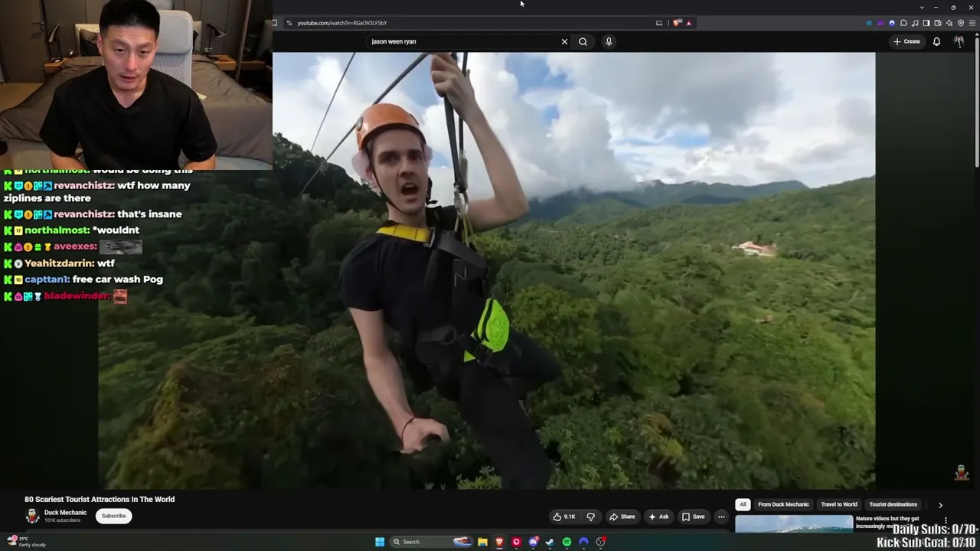The image size is (980, 551).
Task: Focus the browser address bar URL
Action: tap(341, 23)
